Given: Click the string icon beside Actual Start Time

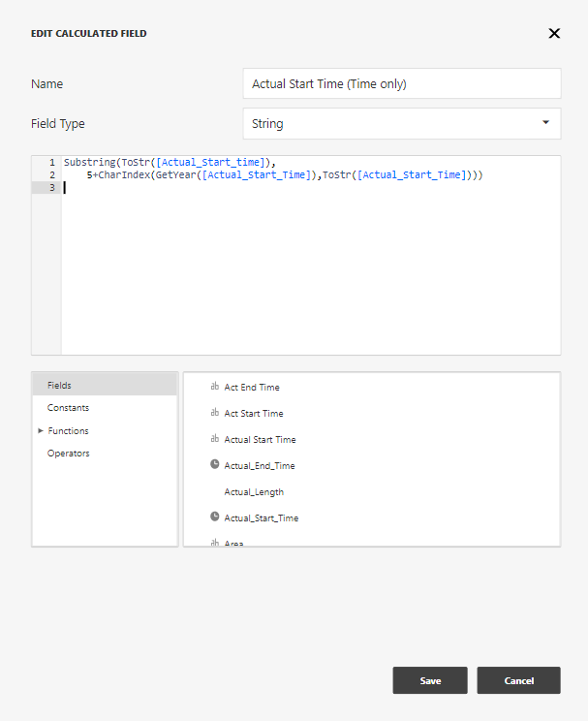Looking at the screenshot, I should click(215, 439).
